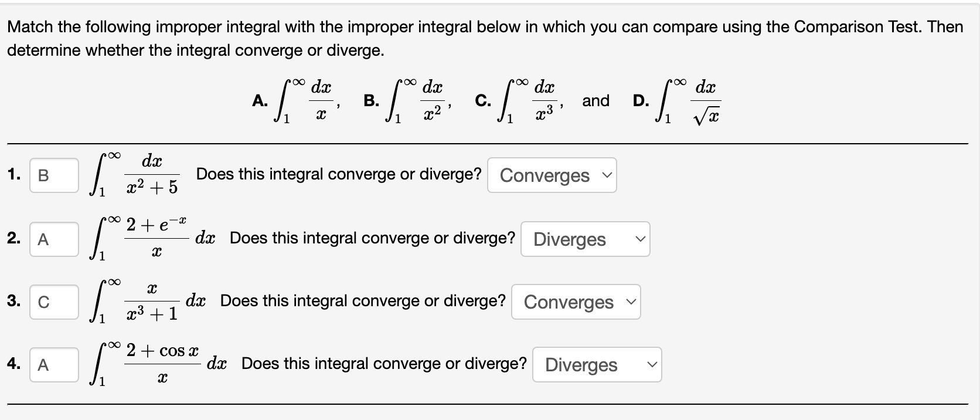Select the answer box containing B

tap(54, 175)
